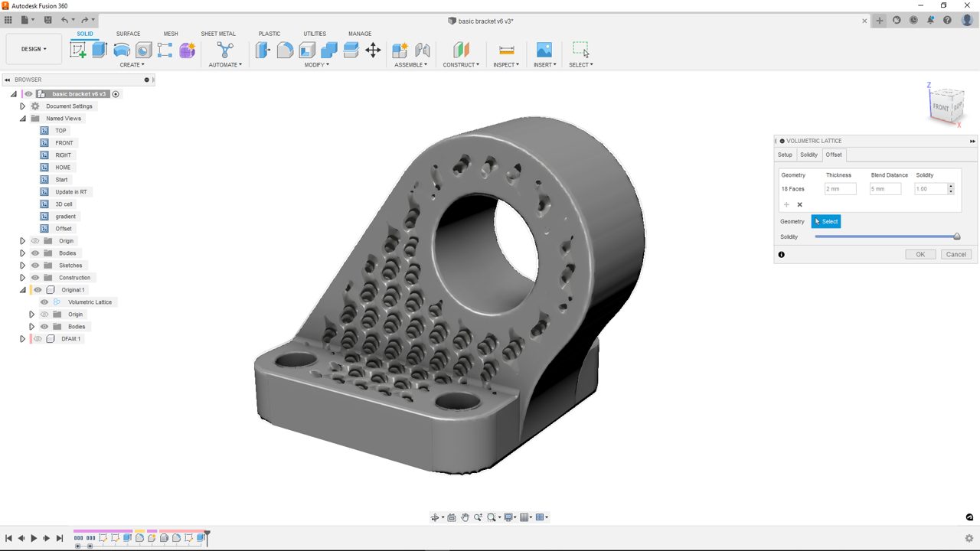Cancel the Volumetric Lattice dialog
The width and height of the screenshot is (980, 551).
coord(955,254)
